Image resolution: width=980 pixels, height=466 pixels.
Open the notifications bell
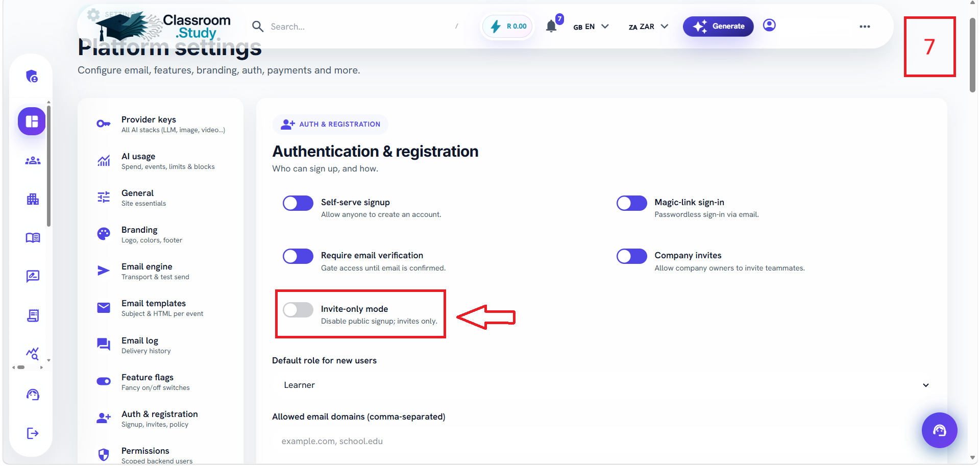[x=551, y=26]
